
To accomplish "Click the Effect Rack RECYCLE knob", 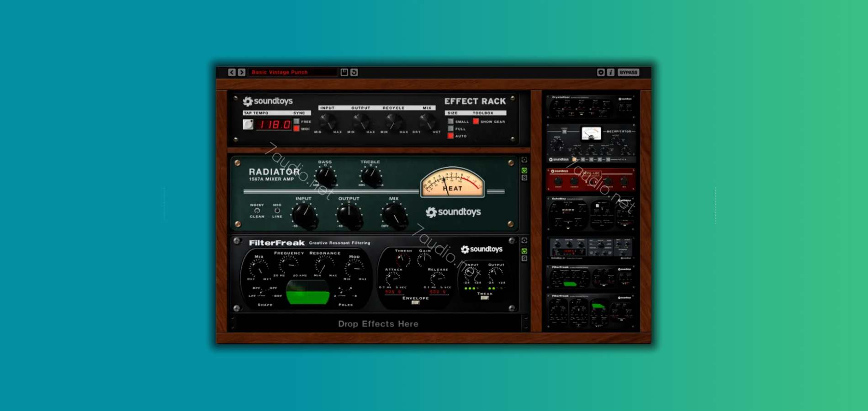I will [x=394, y=121].
